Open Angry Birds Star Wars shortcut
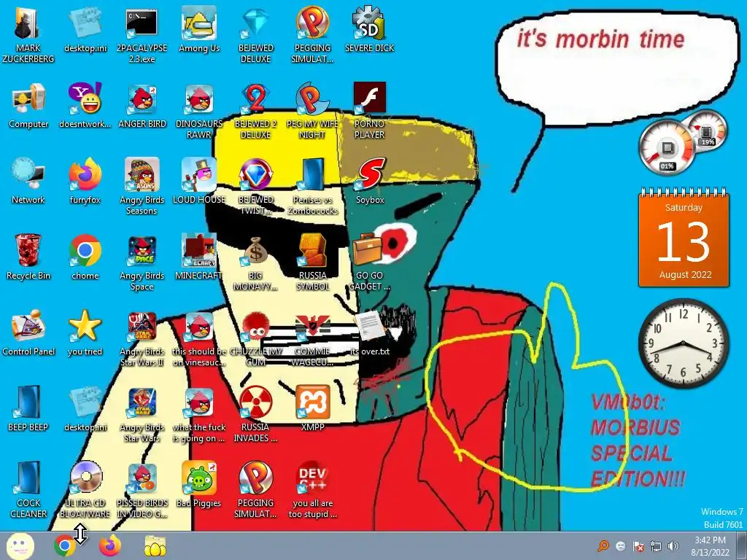 [x=142, y=402]
